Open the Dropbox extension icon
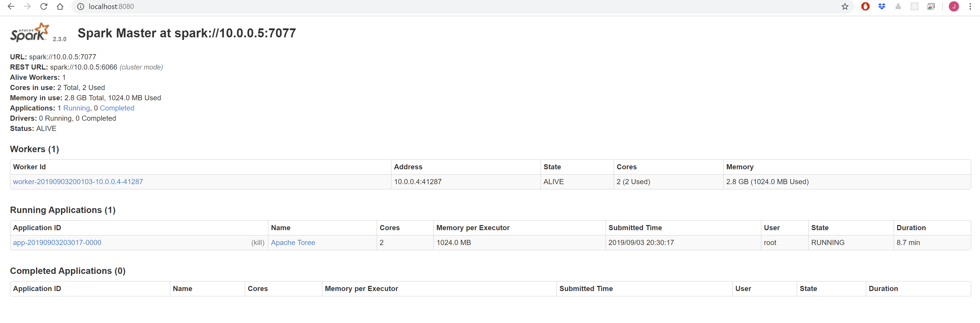 click(x=882, y=6)
